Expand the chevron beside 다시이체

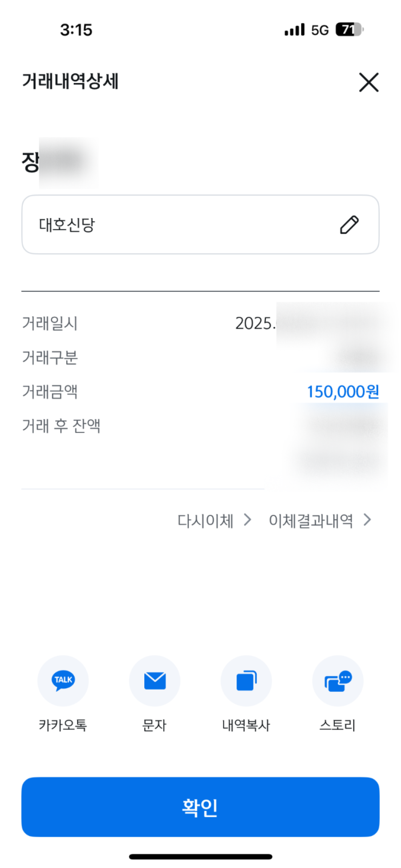(248, 520)
